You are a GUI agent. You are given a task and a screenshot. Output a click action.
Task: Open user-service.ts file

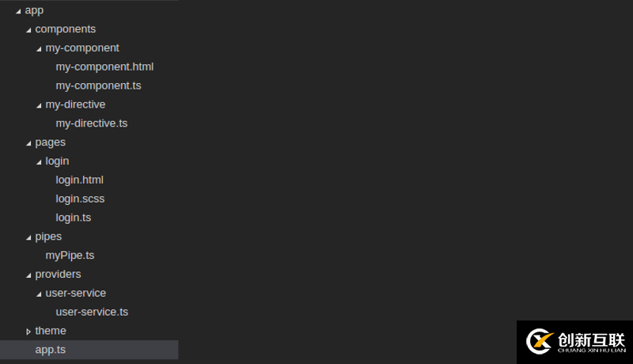point(92,312)
